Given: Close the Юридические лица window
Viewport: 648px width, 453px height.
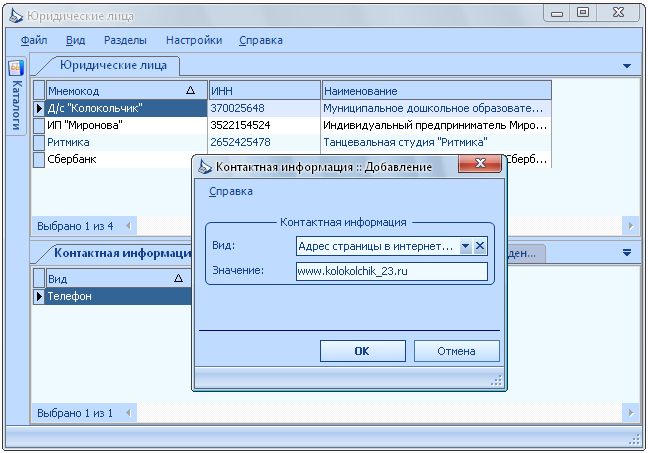Looking at the screenshot, I should point(618,13).
